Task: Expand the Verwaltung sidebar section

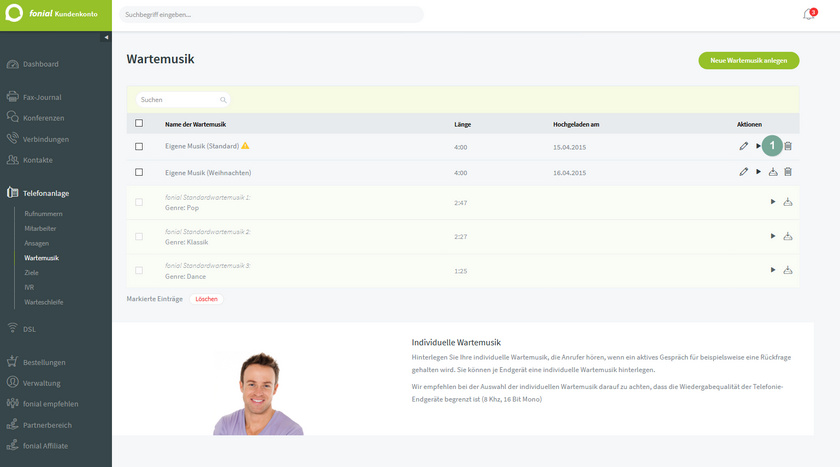Action: (44, 382)
